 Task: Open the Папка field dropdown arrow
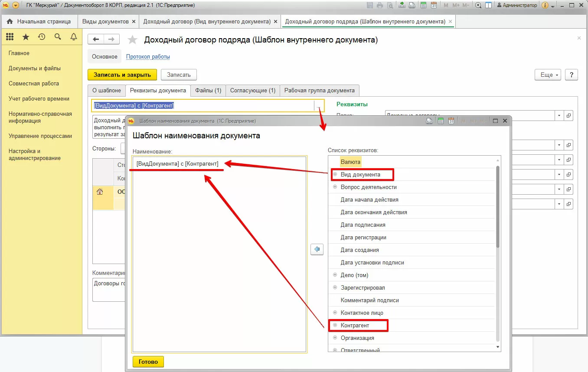click(x=559, y=115)
